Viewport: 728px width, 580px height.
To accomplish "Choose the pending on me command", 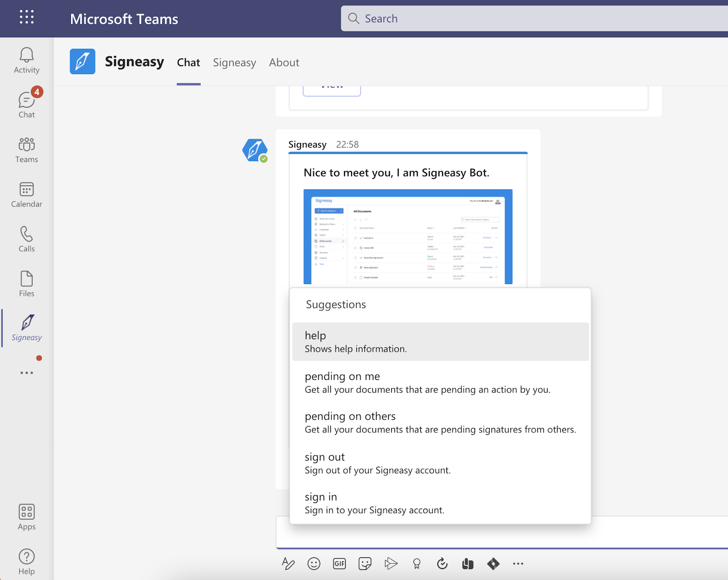I will [x=440, y=382].
